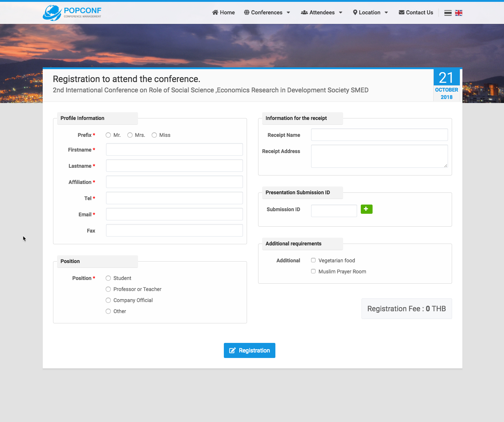Go to the Home menu item
This screenshot has width=504, height=422.
tap(227, 13)
